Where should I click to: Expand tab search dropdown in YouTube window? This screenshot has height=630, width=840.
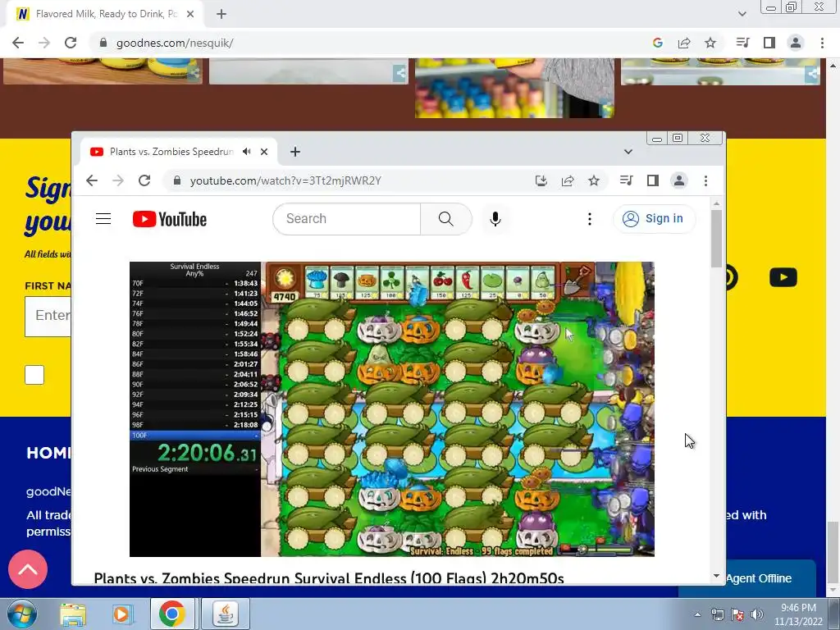[x=628, y=152]
